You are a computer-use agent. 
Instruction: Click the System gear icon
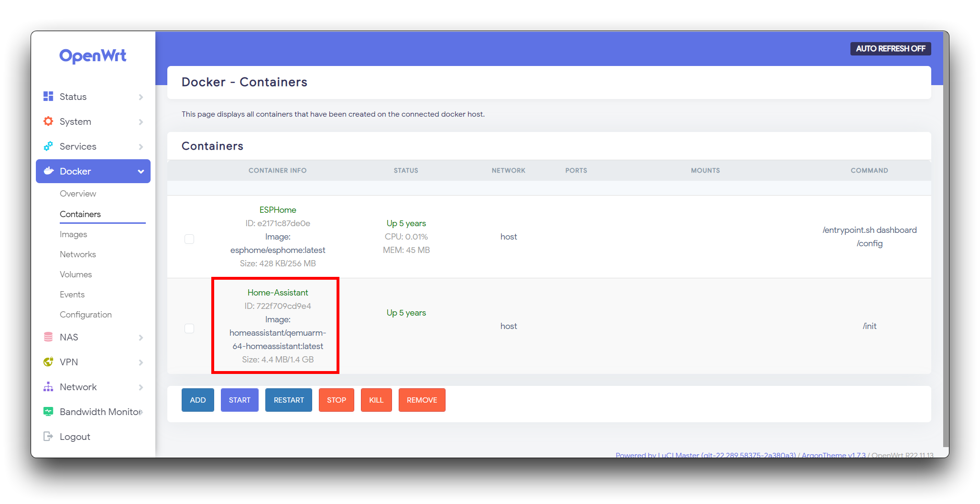[x=48, y=121]
